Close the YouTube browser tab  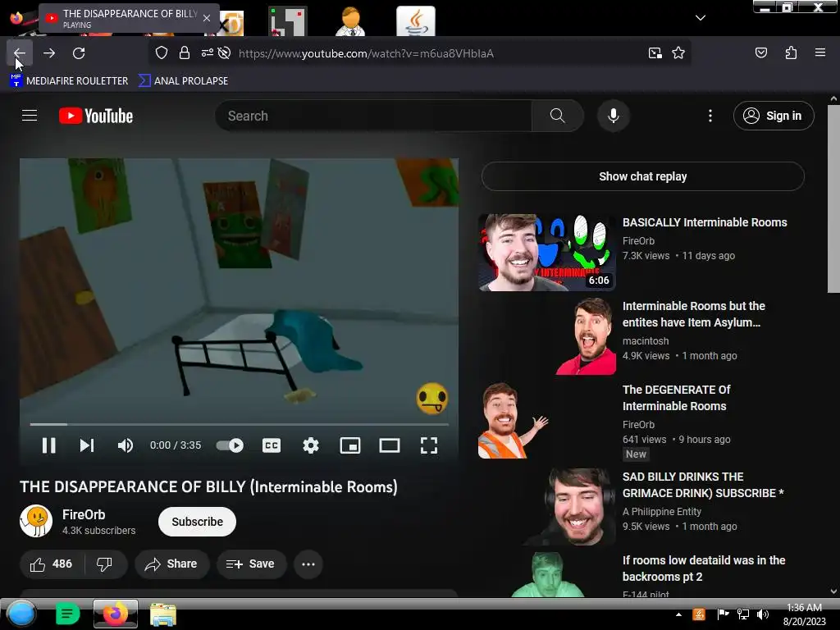207,18
